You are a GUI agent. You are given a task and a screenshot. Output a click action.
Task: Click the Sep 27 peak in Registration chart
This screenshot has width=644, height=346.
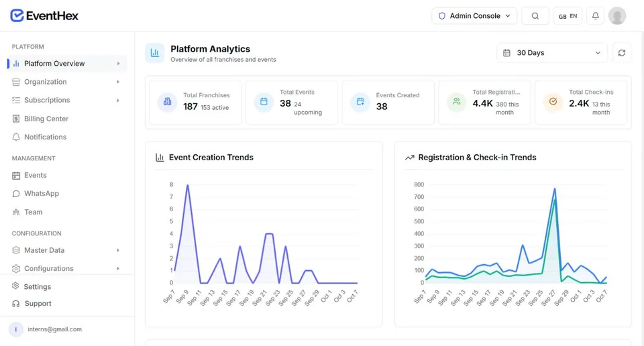(x=555, y=189)
